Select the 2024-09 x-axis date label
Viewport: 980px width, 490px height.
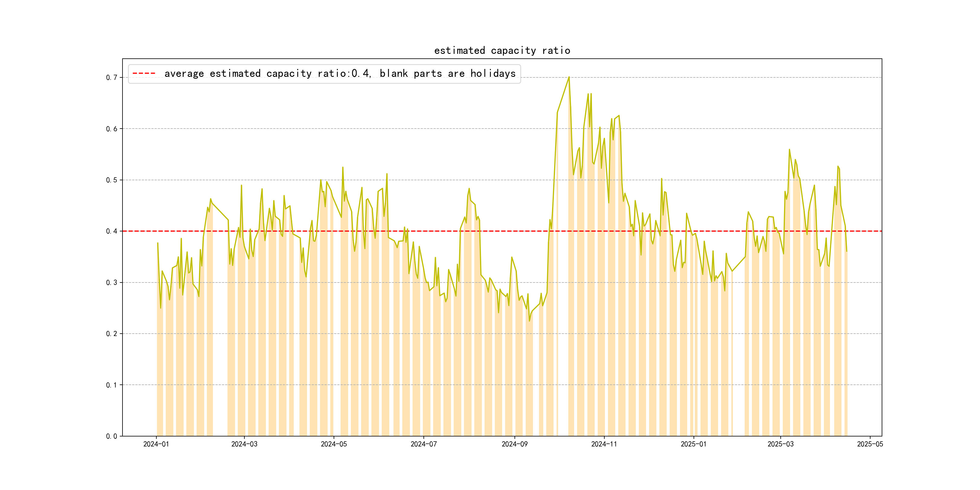tap(514, 444)
